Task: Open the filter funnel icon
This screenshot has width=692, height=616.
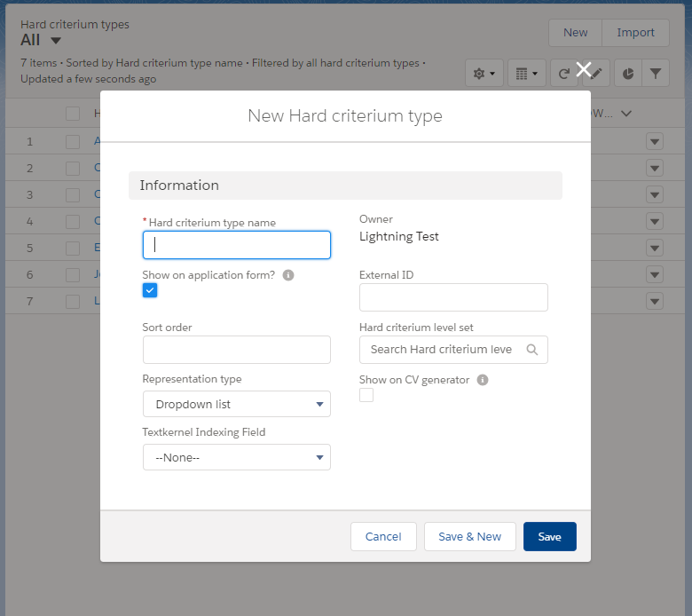Action: pos(656,74)
